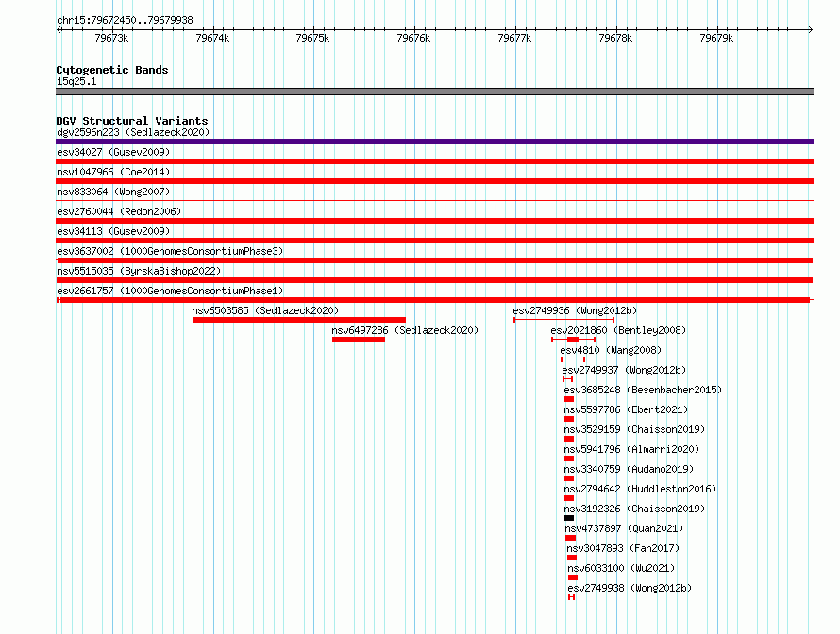This screenshot has height=634, width=840.
Task: Select the nsv4737897 (Quan2021) red block
Action: click(x=570, y=538)
